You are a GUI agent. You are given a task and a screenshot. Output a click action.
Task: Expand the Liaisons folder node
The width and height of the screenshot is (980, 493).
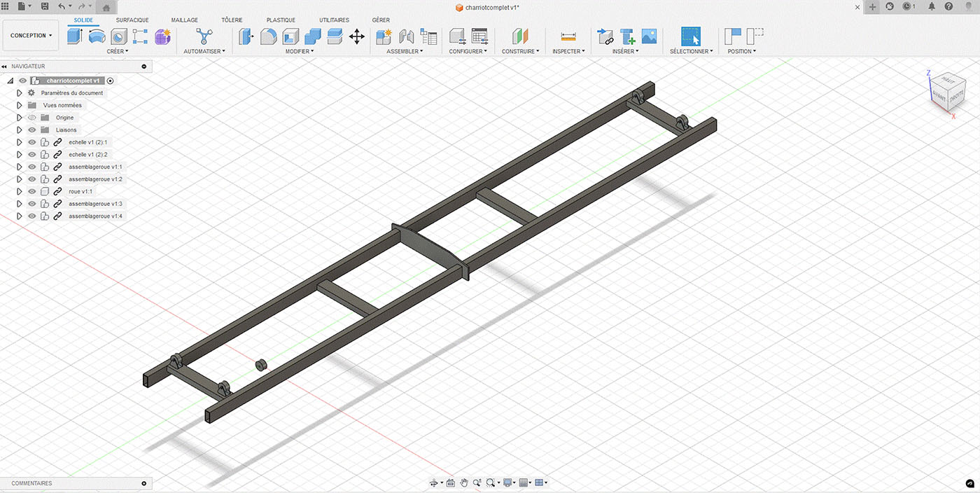pos(20,130)
